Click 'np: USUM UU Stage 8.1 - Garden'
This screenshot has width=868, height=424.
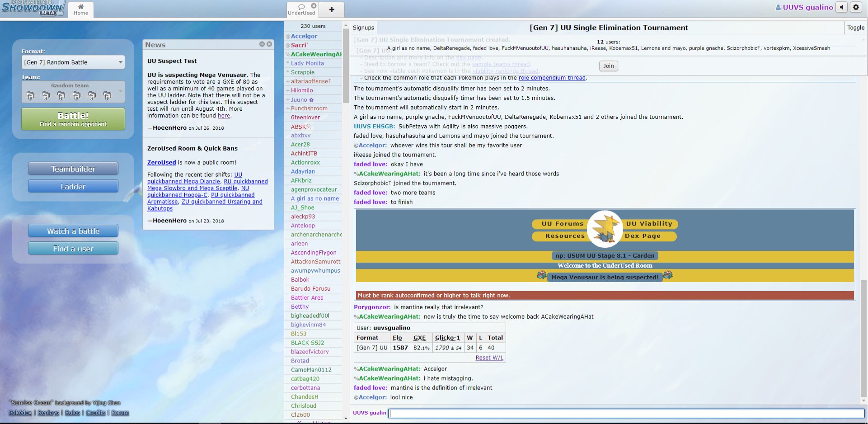(x=605, y=256)
